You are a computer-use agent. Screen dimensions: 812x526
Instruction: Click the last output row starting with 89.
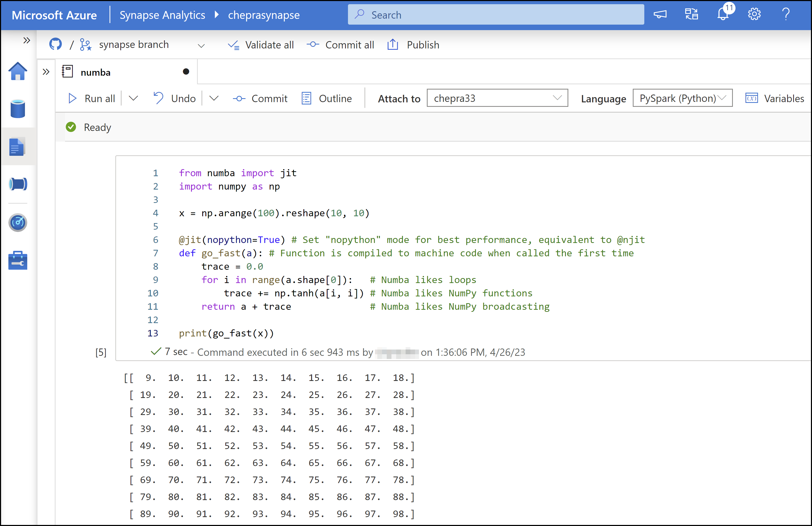tap(272, 514)
